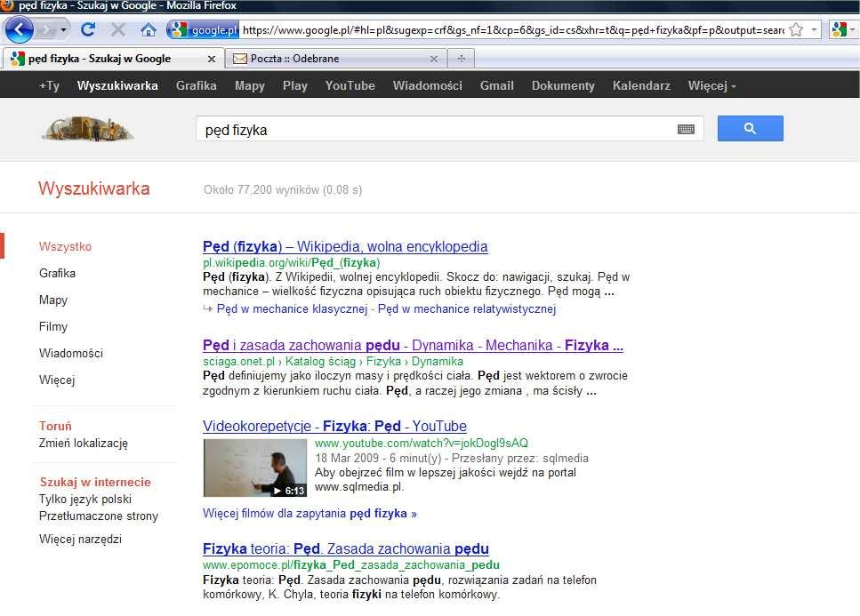Click the Wyszukiwarka red heading

pyautogui.click(x=93, y=188)
